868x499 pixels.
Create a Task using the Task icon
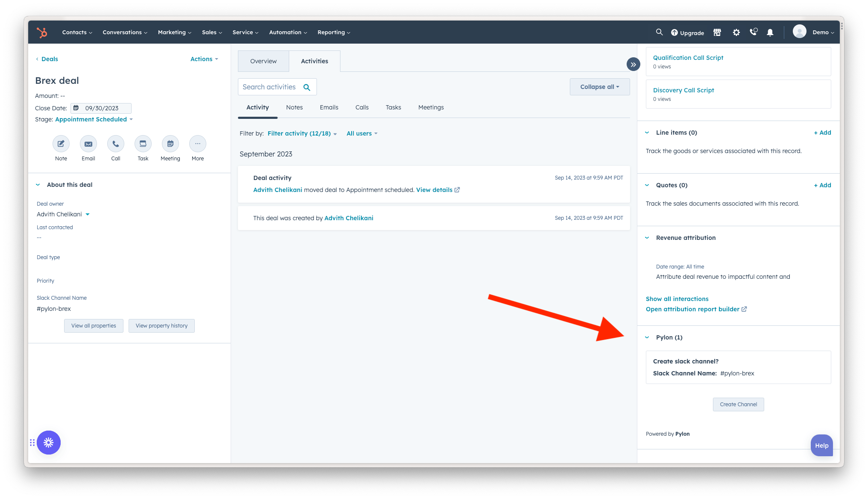143,144
